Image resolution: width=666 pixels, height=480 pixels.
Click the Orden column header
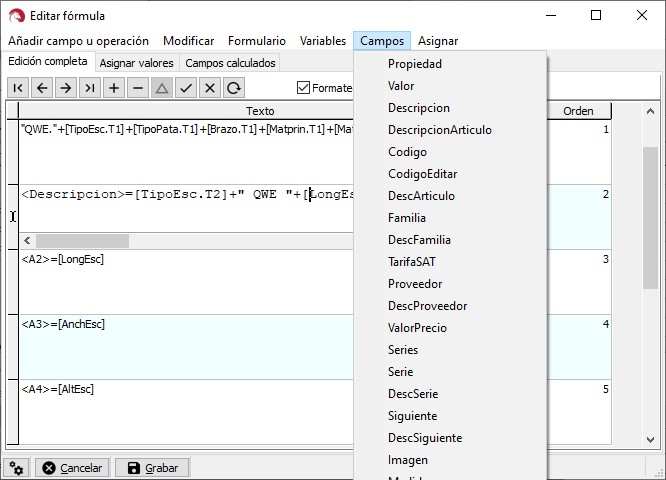tap(578, 111)
